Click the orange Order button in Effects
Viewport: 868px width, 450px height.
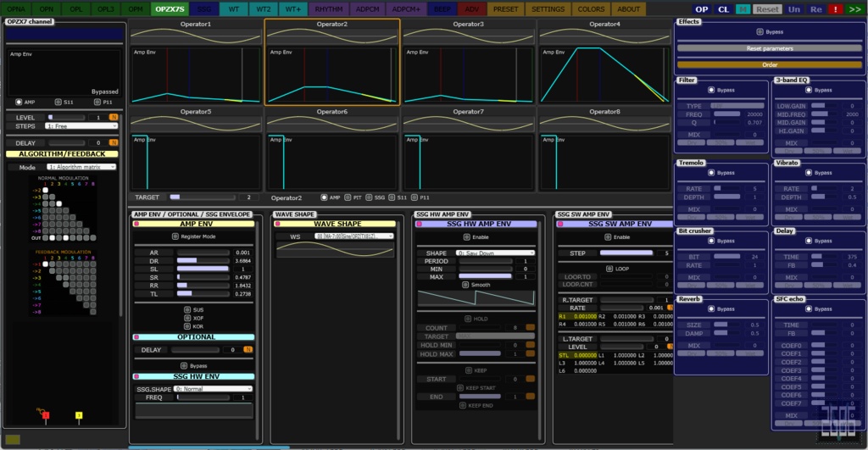pyautogui.click(x=770, y=64)
